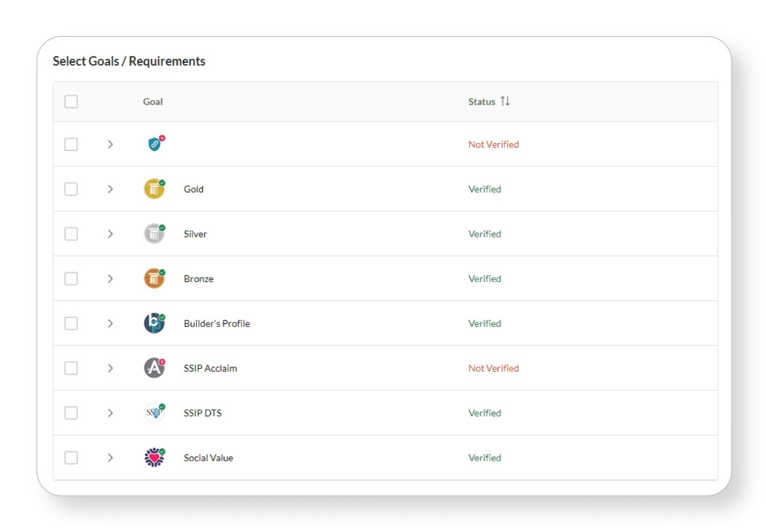Tick the select-all checkbox in header

(71, 102)
